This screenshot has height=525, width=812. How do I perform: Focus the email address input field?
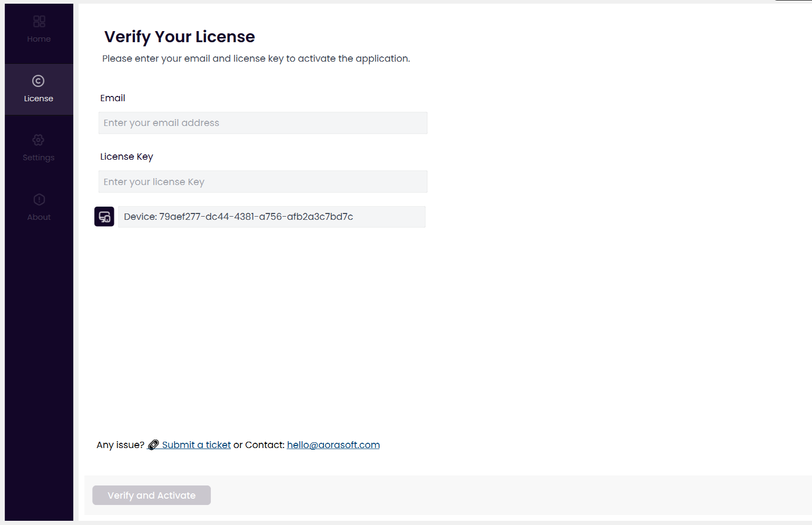[262, 123]
